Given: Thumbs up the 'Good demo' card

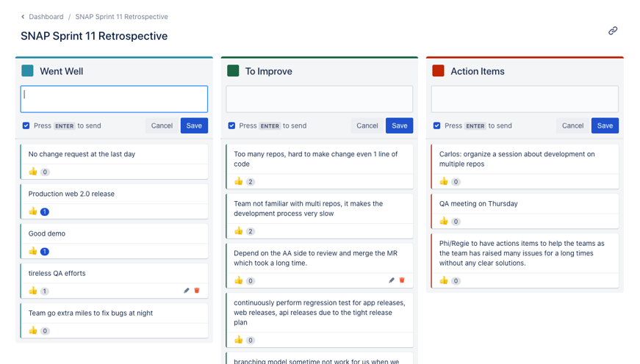Looking at the screenshot, I should point(33,251).
